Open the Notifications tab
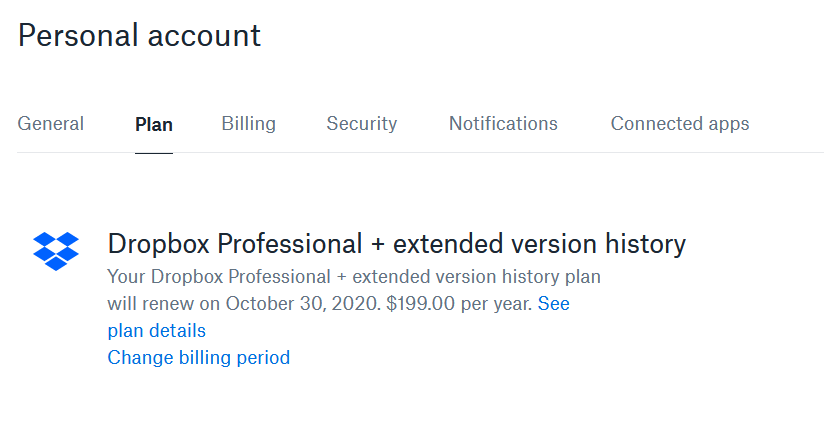This screenshot has height=422, width=824. 503,124
